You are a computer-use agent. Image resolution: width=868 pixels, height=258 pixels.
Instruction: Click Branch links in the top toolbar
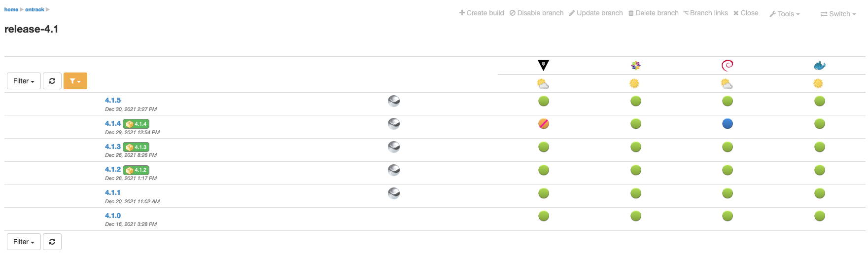[x=705, y=13]
